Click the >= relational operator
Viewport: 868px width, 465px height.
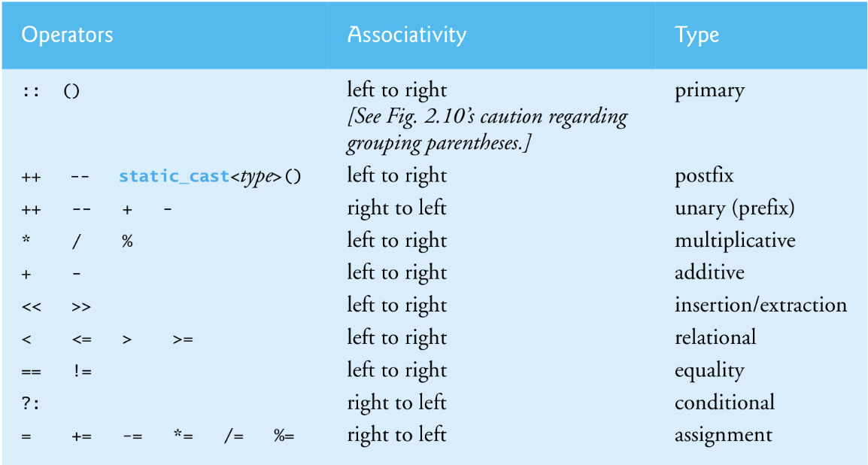pyautogui.click(x=183, y=339)
